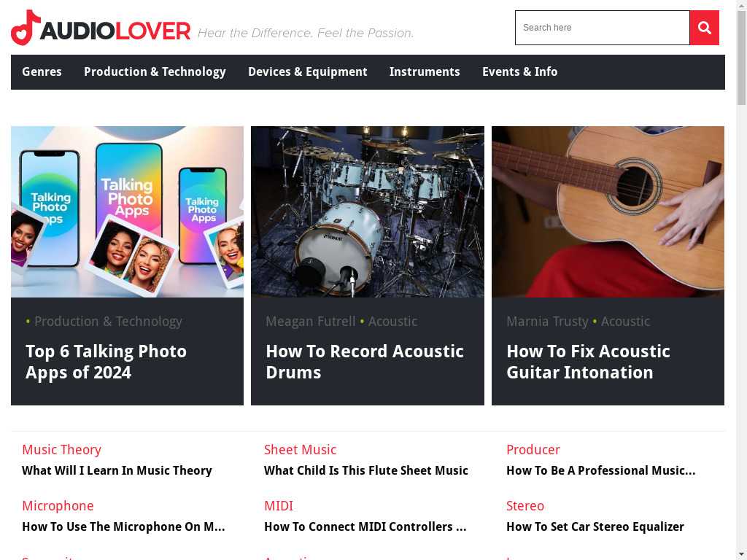This screenshot has height=560, width=747.
Task: Open the acoustic drum kit thumbnail
Action: tap(368, 212)
